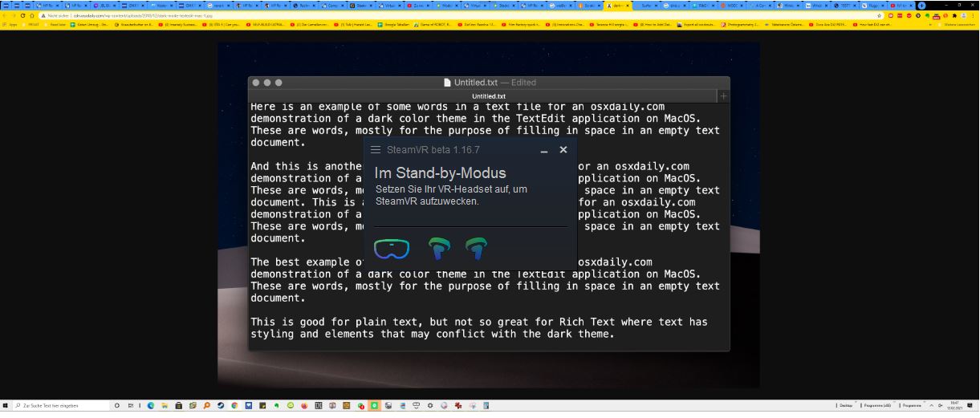
Task: Show hidden system tray icons
Action: pyautogui.click(x=931, y=405)
